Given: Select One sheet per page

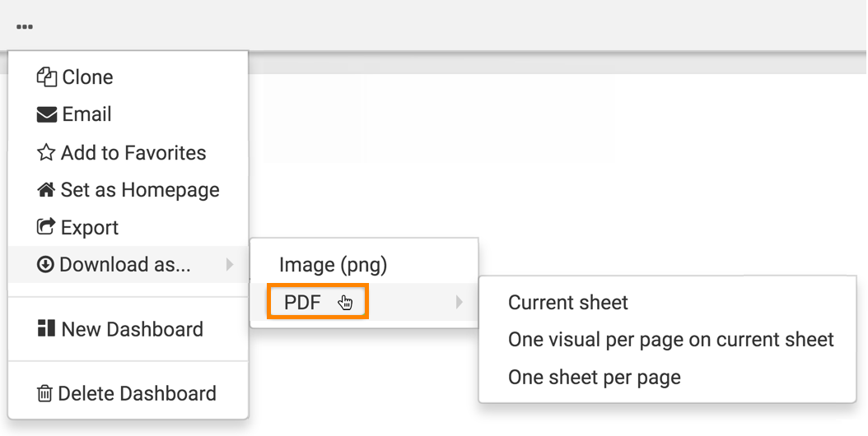Looking at the screenshot, I should pos(594,378).
